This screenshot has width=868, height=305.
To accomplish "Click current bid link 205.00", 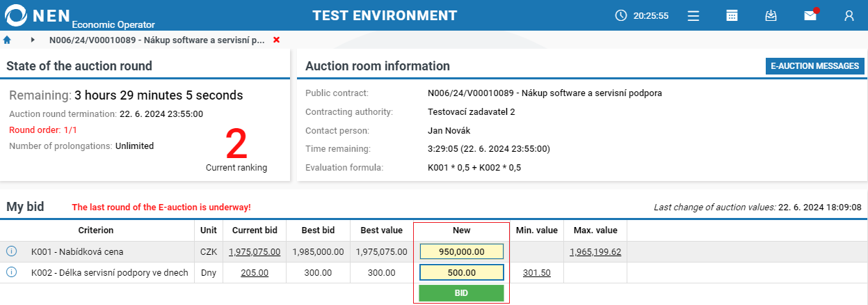I will 255,272.
